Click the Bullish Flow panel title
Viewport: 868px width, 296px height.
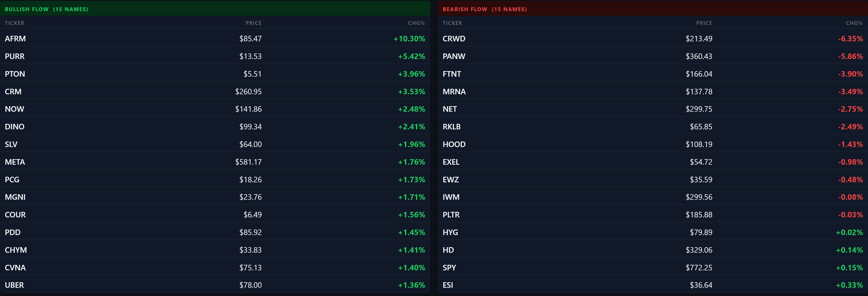pos(46,9)
